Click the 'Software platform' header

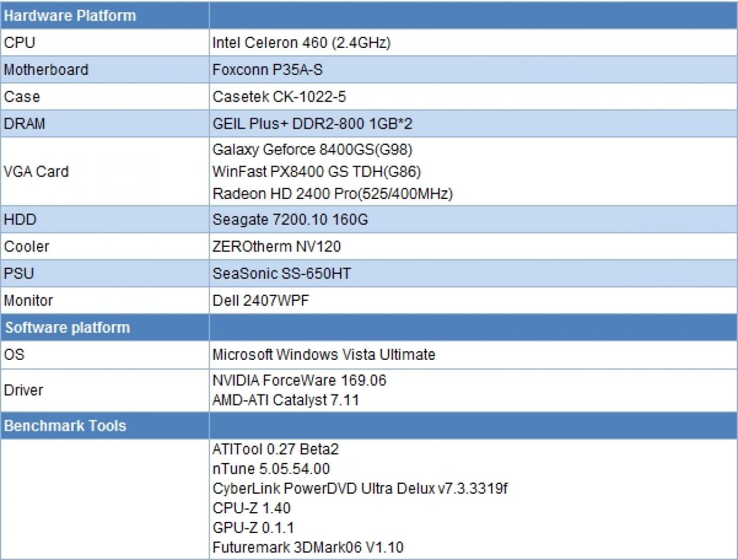(x=67, y=328)
